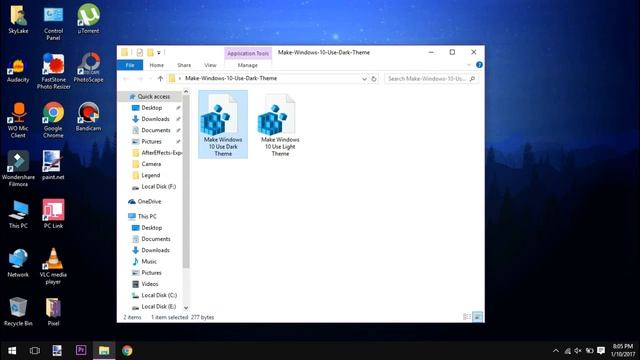Open Videos under This PC

click(150, 284)
